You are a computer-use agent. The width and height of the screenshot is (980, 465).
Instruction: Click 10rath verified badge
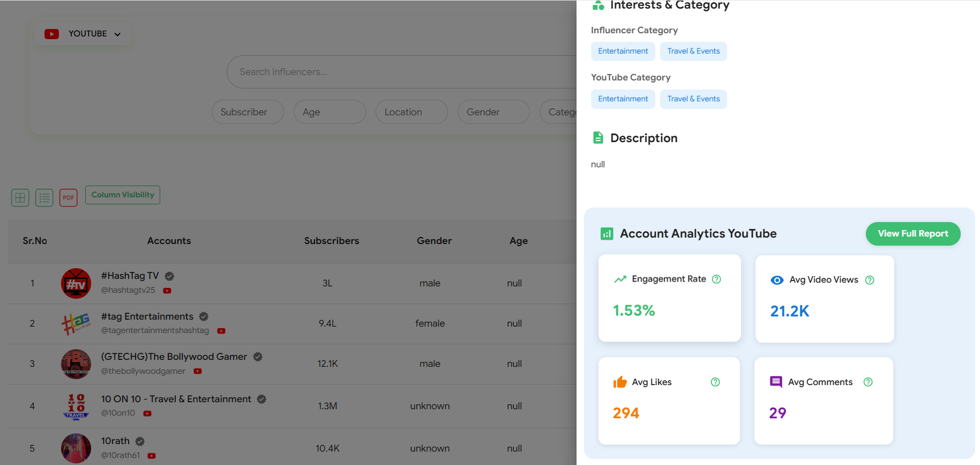(x=140, y=441)
